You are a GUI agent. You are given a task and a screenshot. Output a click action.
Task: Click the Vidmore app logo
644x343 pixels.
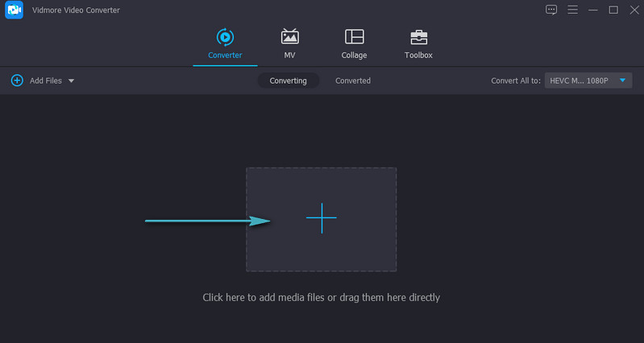[x=13, y=10]
